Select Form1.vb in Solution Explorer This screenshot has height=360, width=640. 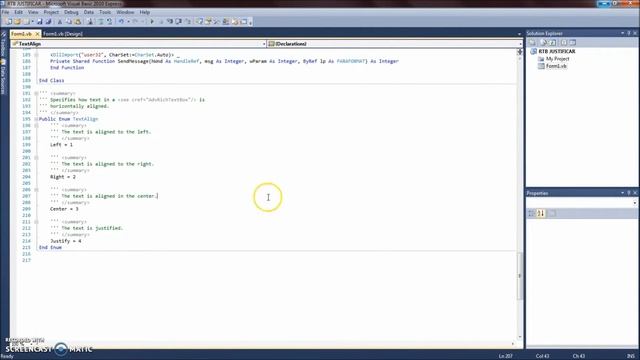pos(556,66)
